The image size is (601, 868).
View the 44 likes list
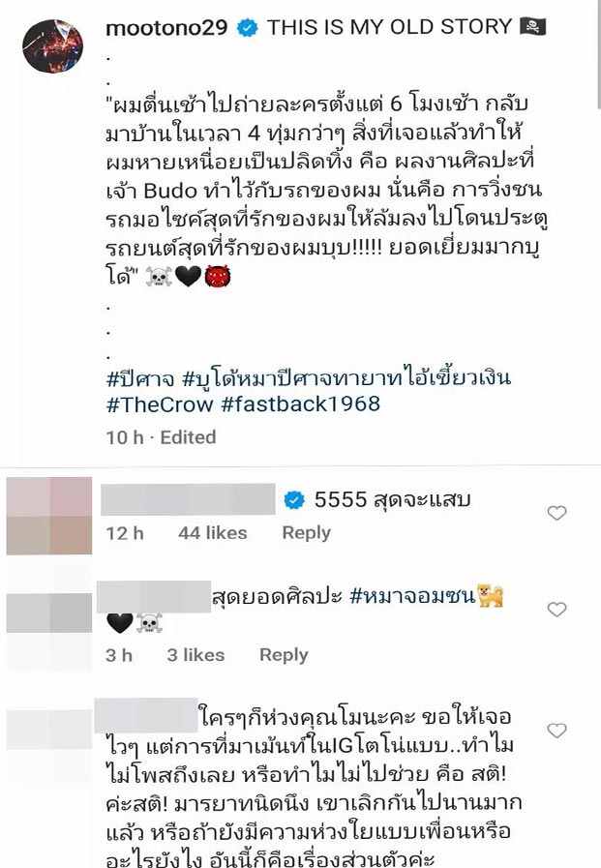[x=213, y=532]
